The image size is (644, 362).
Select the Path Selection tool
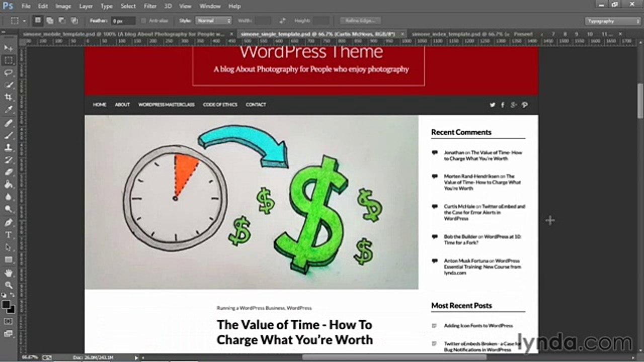(x=9, y=247)
